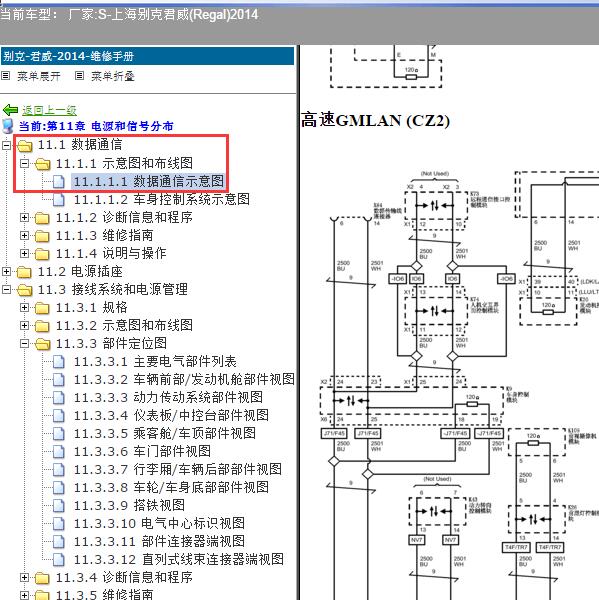Click the folder icon for 11.3.4 诊断信息和程序
Viewport: 599px width, 600px height.
pyautogui.click(x=42, y=577)
